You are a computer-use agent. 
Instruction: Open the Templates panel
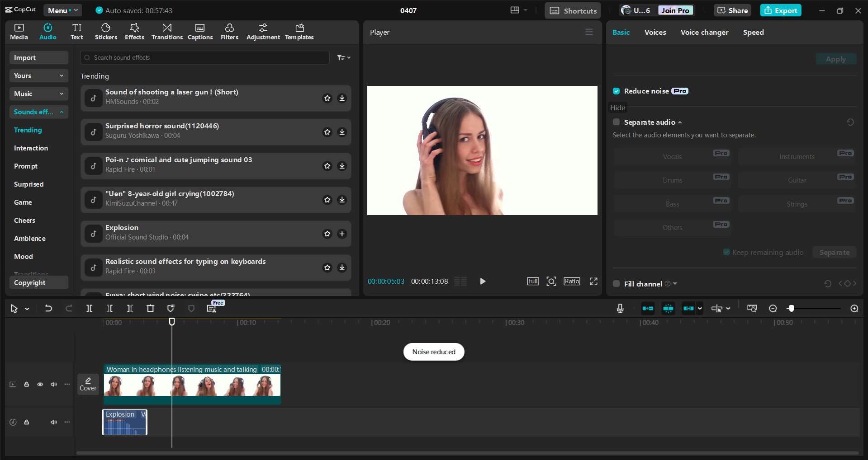pos(299,32)
